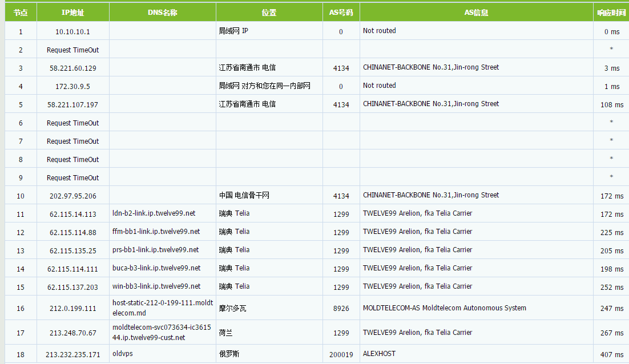Click AS number 200019

pyautogui.click(x=341, y=355)
